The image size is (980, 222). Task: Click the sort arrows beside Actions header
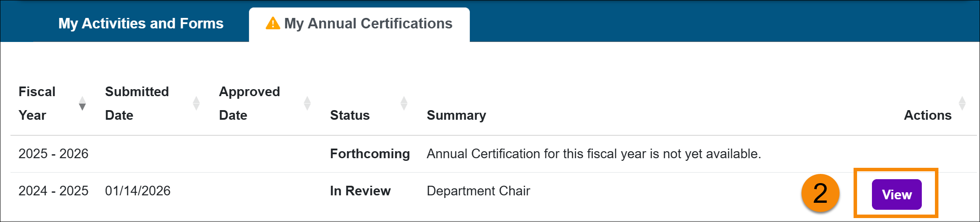coord(962,104)
